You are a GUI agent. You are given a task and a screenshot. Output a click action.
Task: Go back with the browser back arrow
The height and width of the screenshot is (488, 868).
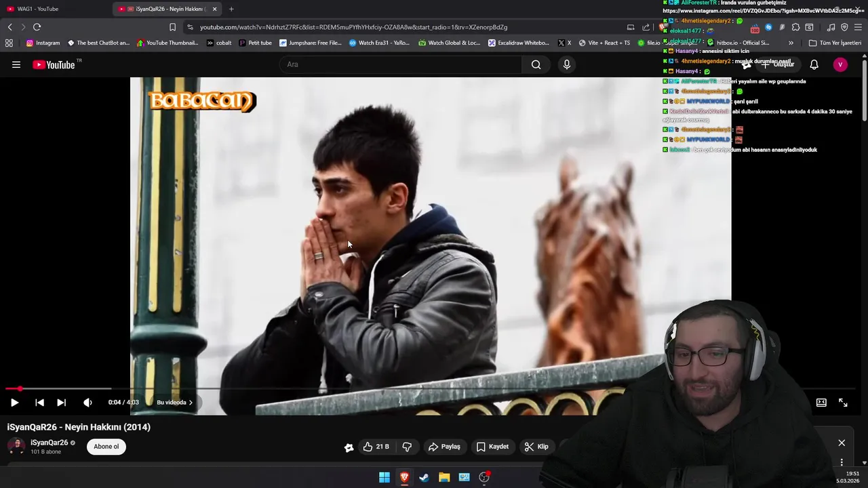tap(9, 27)
